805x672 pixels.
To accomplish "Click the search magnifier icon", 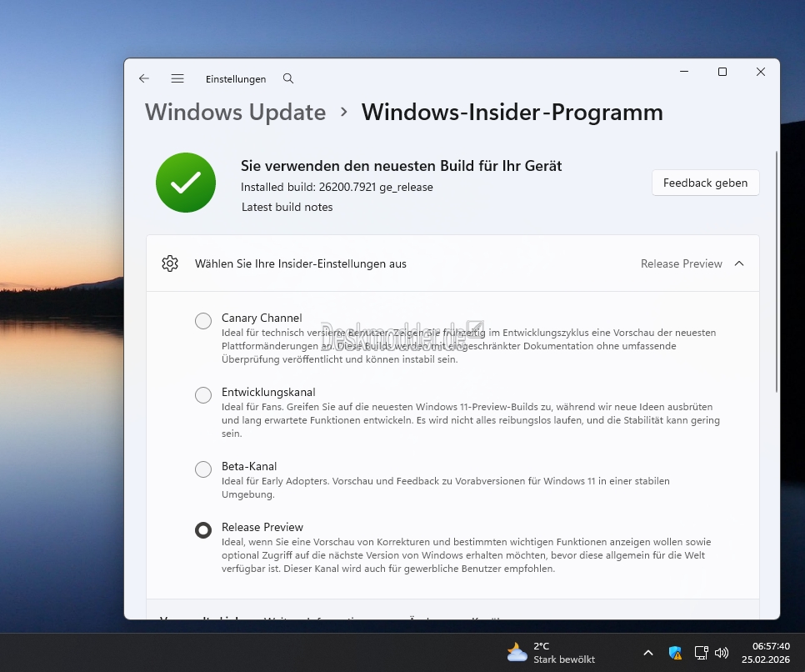I will 288,78.
